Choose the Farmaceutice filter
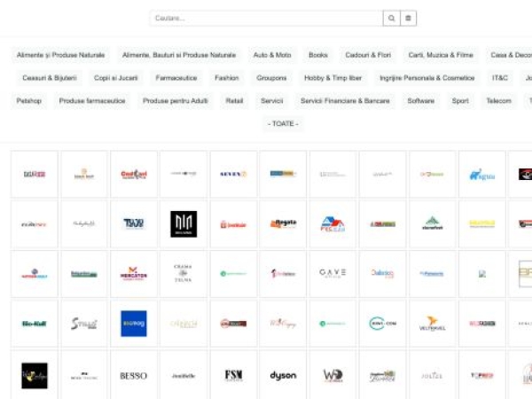The height and width of the screenshot is (399, 532). pyautogui.click(x=176, y=78)
